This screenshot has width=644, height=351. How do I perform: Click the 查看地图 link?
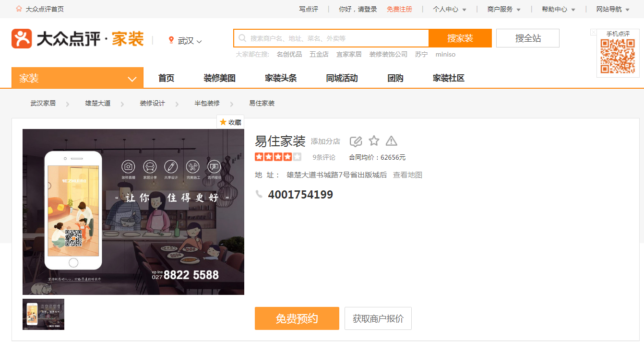click(407, 175)
